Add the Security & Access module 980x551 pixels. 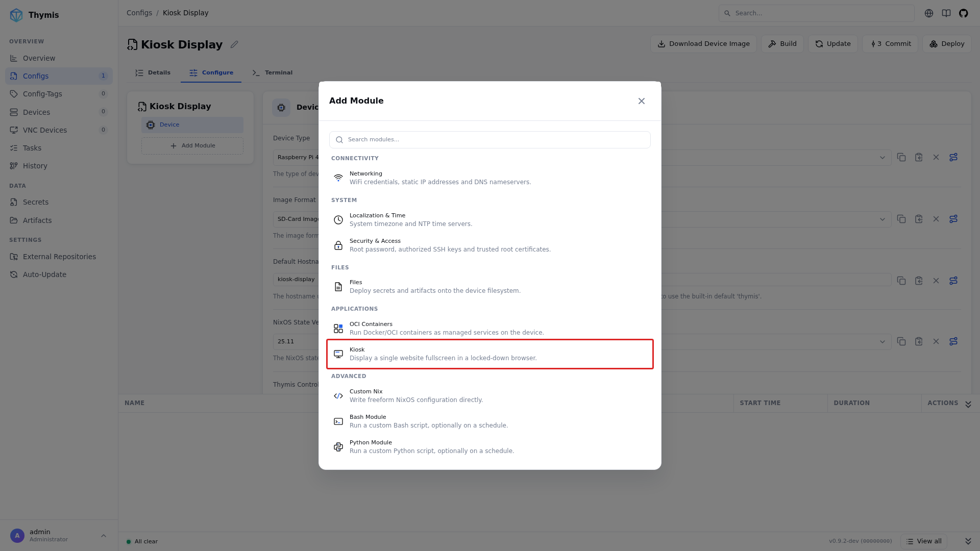[x=490, y=245]
